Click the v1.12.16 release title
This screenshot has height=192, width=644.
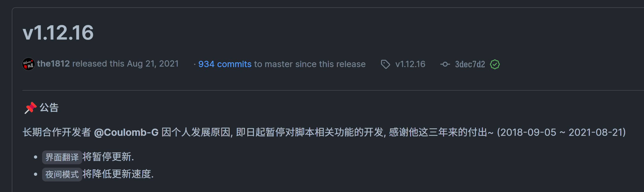click(58, 32)
